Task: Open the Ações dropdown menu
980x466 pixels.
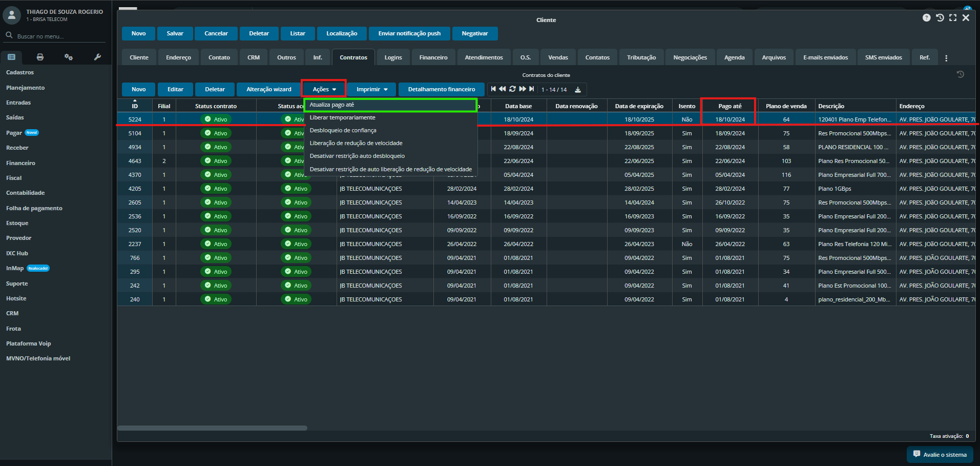Action: point(324,89)
